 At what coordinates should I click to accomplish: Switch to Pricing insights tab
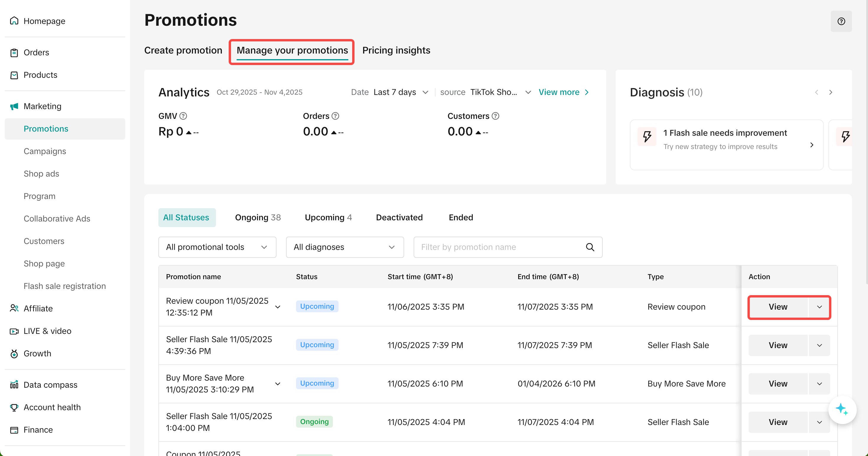pyautogui.click(x=396, y=50)
